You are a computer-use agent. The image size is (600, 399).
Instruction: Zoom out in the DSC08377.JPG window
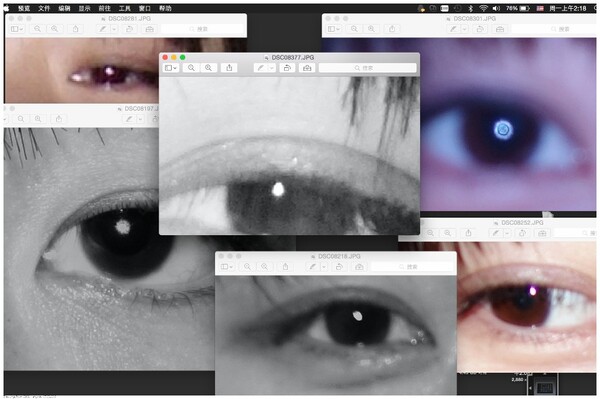[191, 68]
